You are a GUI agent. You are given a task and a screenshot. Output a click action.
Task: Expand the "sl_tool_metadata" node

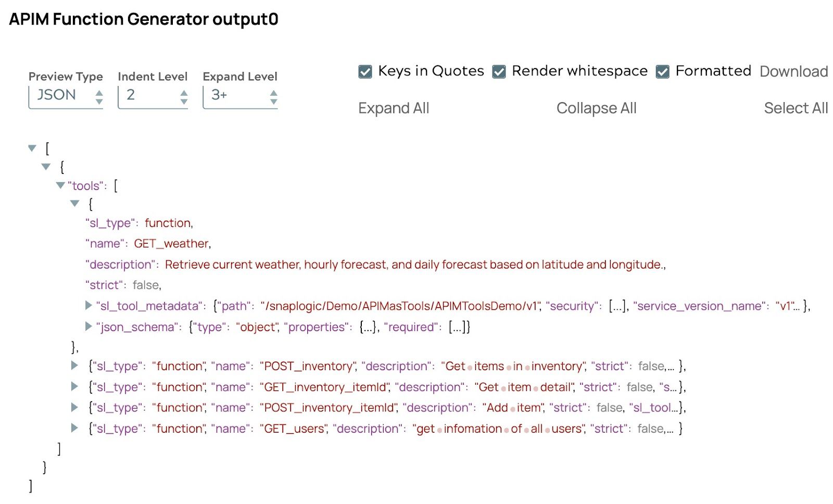(x=89, y=306)
